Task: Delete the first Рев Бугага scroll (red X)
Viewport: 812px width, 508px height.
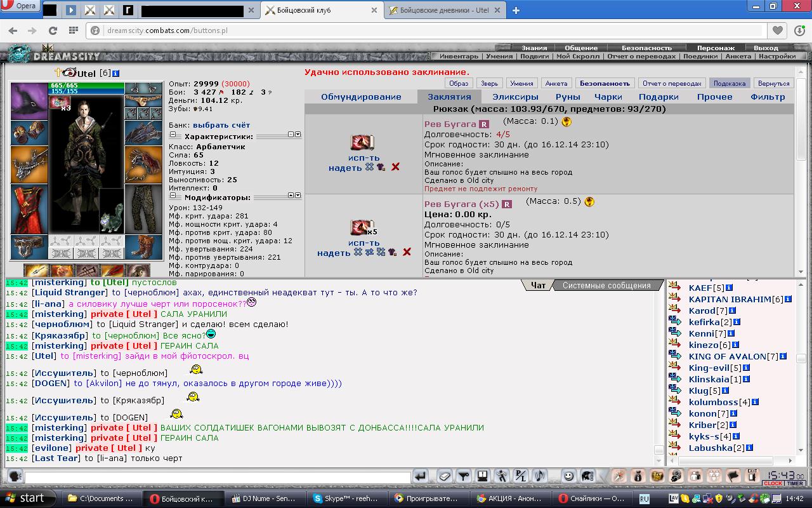Action: pyautogui.click(x=395, y=167)
